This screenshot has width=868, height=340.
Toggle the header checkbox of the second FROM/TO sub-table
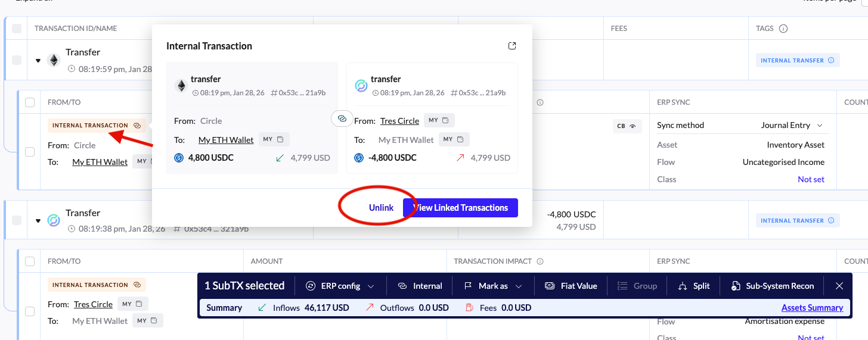30,261
